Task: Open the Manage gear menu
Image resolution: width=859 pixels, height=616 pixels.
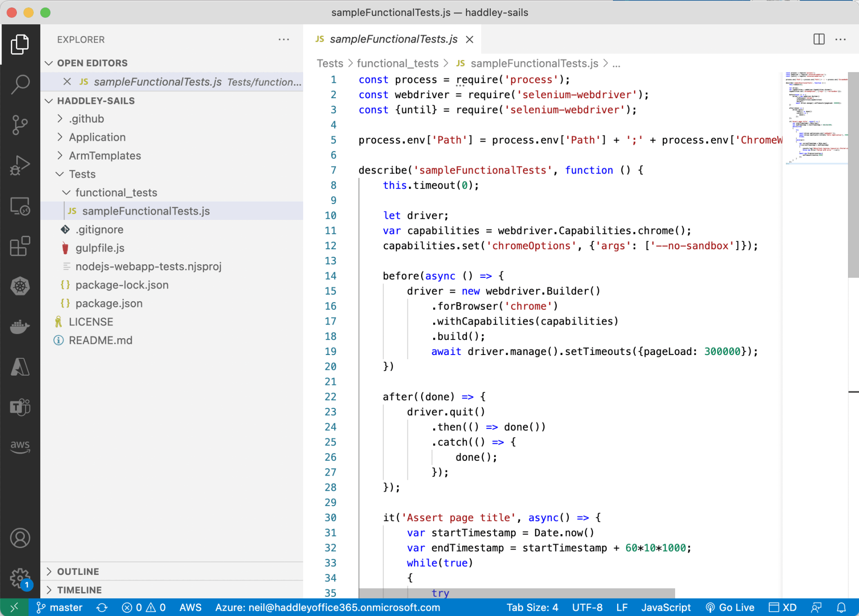Action: (20, 578)
